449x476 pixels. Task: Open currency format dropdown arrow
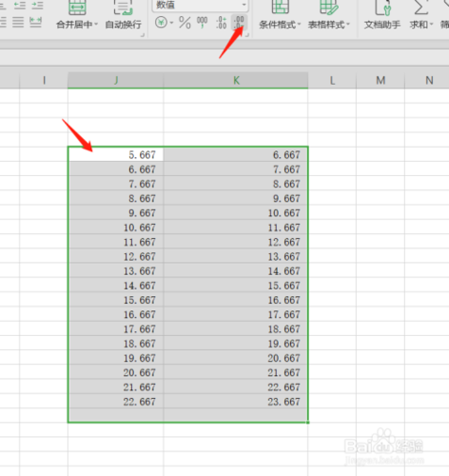point(171,23)
